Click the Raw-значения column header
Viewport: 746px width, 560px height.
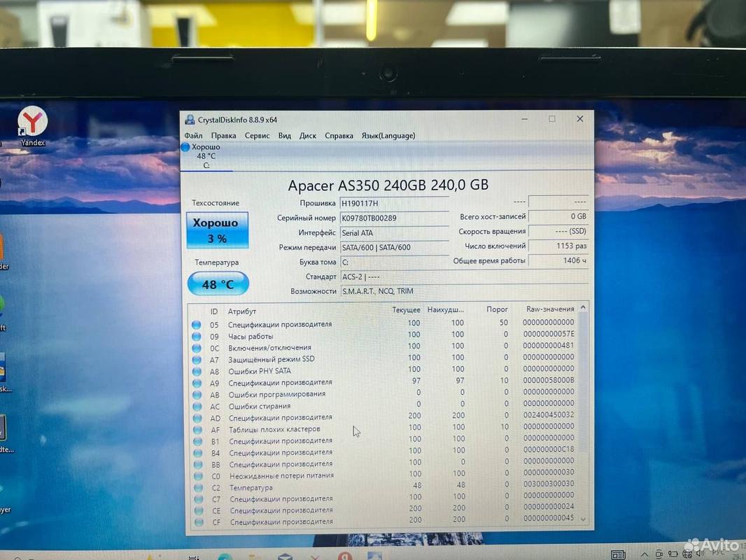click(550, 309)
